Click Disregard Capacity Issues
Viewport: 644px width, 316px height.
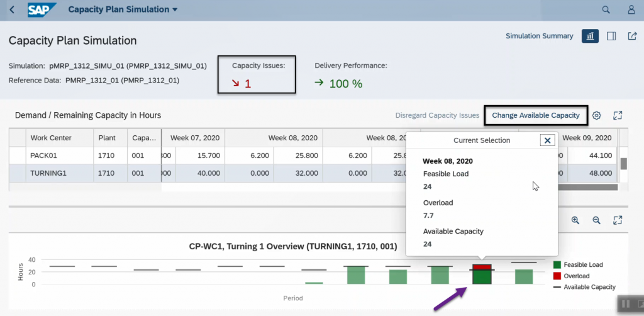[437, 115]
